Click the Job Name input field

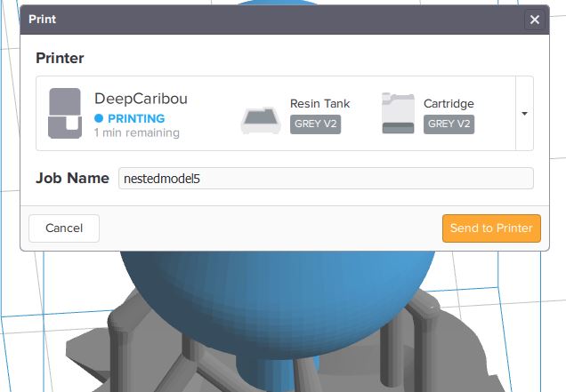[x=326, y=179]
